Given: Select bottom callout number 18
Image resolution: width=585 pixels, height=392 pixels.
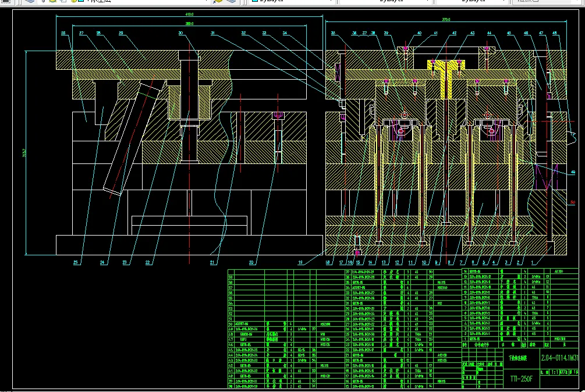Looking at the screenshot, I should (328, 262).
